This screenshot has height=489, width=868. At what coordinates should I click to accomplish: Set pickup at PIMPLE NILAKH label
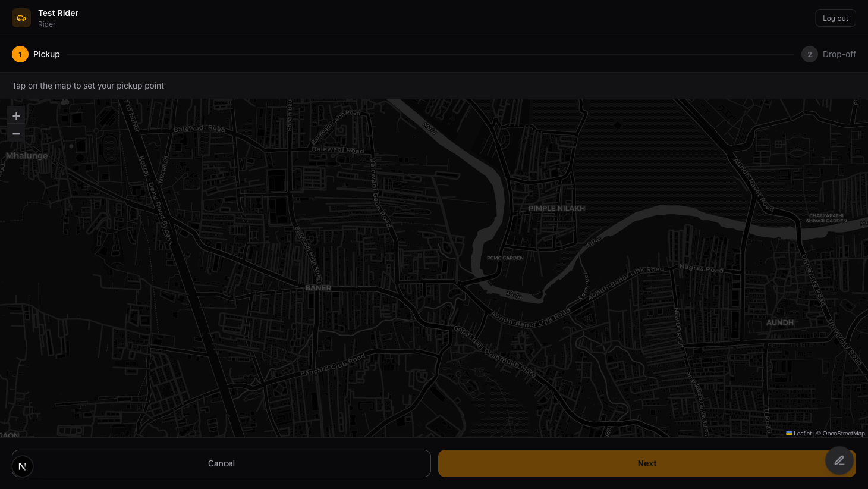tap(556, 208)
